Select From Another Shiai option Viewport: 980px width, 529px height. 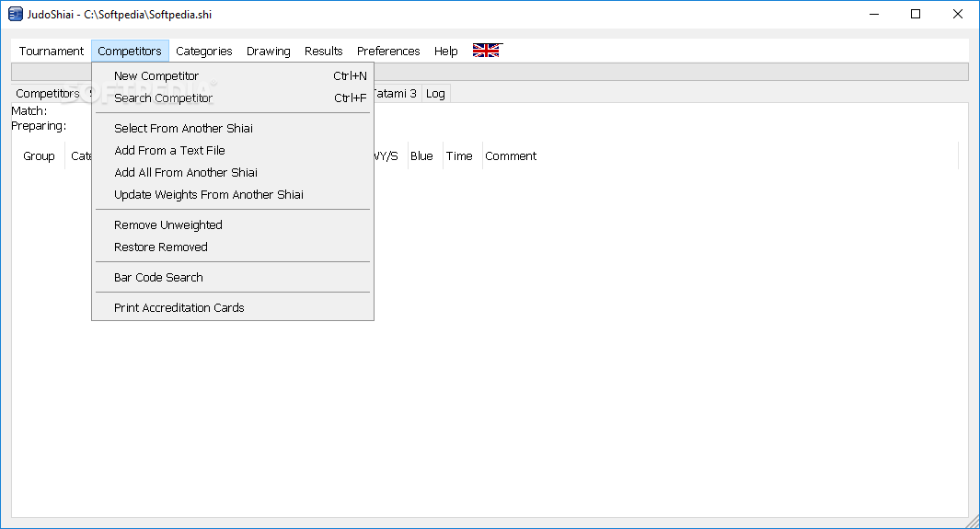click(x=233, y=129)
